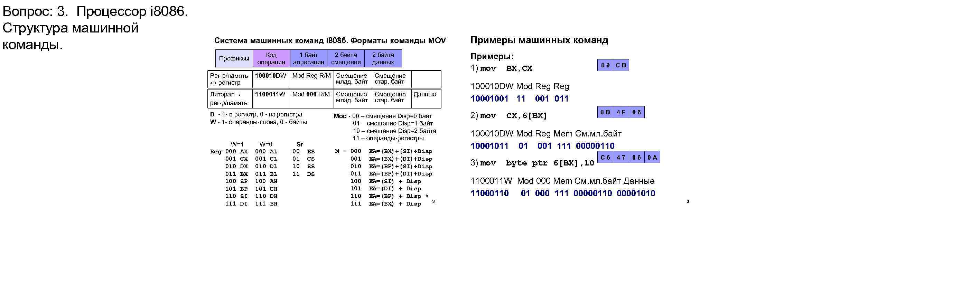Select the instruction 'mov CX,6[BX]'
The height and width of the screenshot is (294, 980).
(x=513, y=116)
